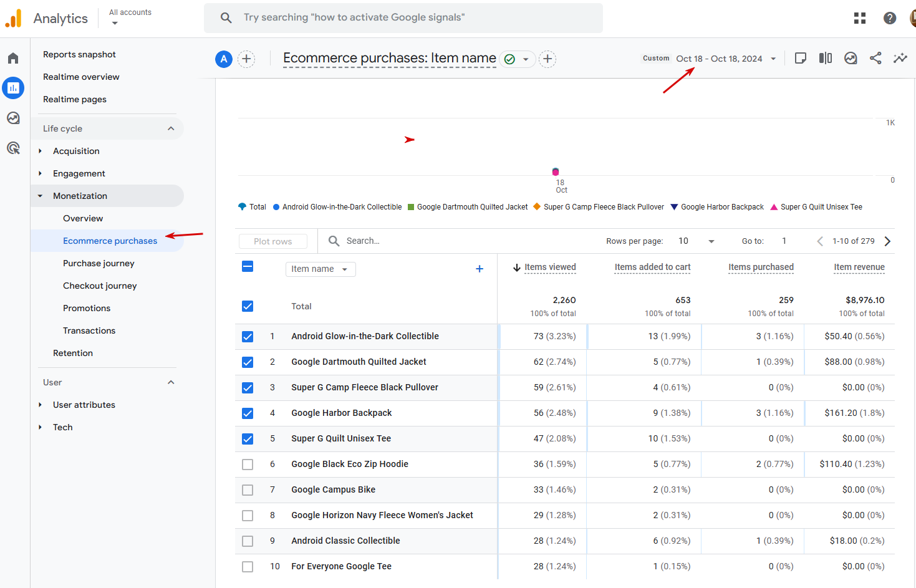Tick the Google Campus Bike row checkbox

coord(248,490)
